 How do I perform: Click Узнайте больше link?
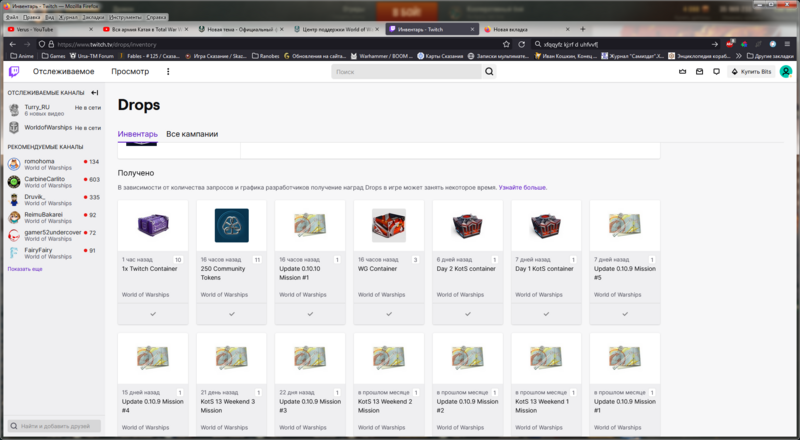(x=523, y=188)
